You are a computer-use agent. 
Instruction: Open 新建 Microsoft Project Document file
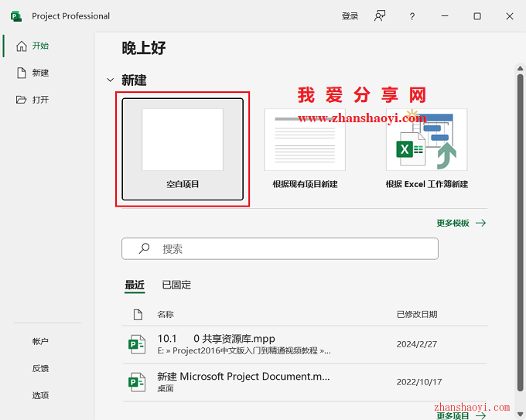point(305,382)
